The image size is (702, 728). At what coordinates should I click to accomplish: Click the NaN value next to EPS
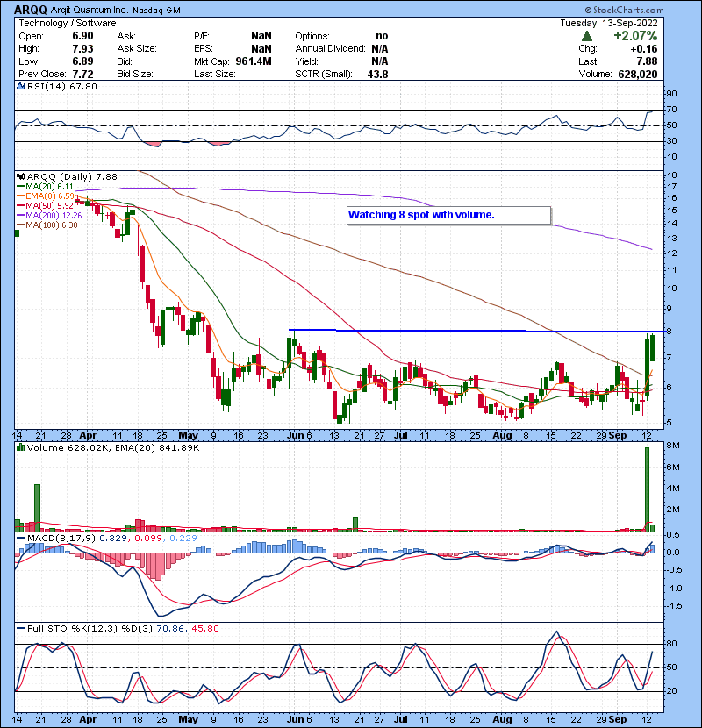261,49
